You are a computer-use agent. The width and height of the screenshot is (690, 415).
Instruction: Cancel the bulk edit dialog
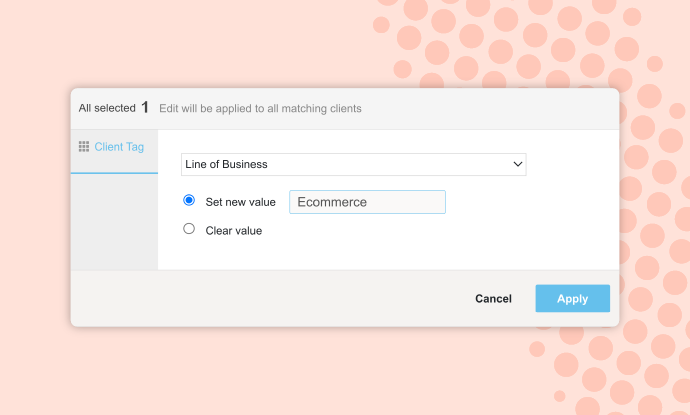pos(493,299)
